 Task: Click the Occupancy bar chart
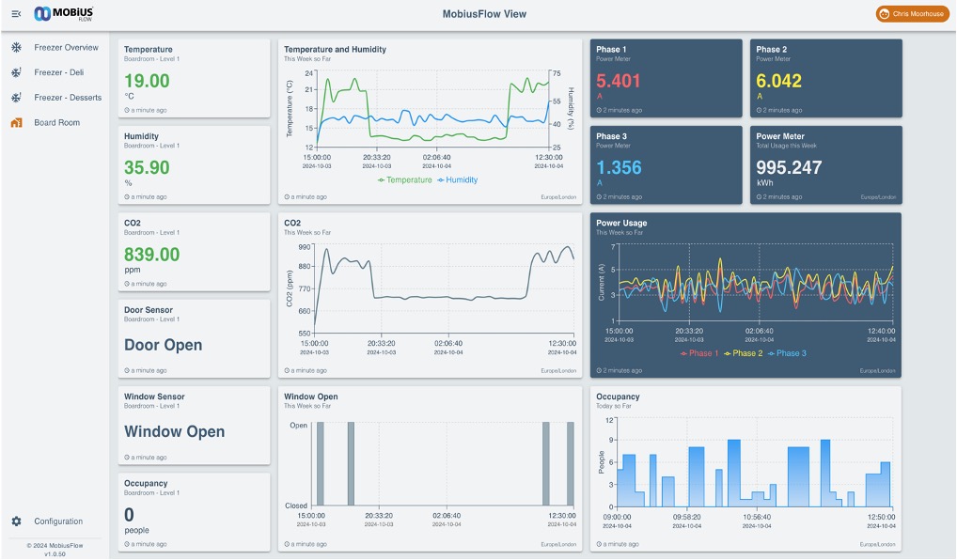click(x=746, y=467)
